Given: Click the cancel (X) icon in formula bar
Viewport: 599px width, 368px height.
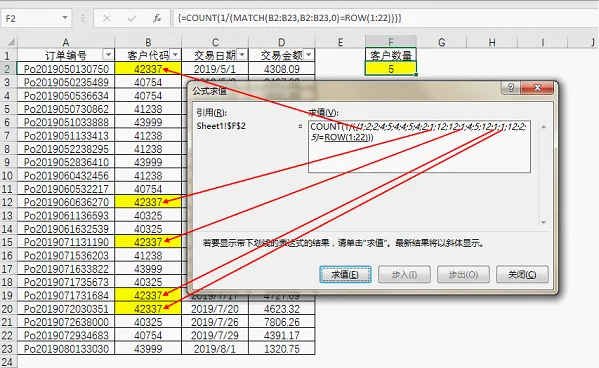Looking at the screenshot, I should 107,18.
